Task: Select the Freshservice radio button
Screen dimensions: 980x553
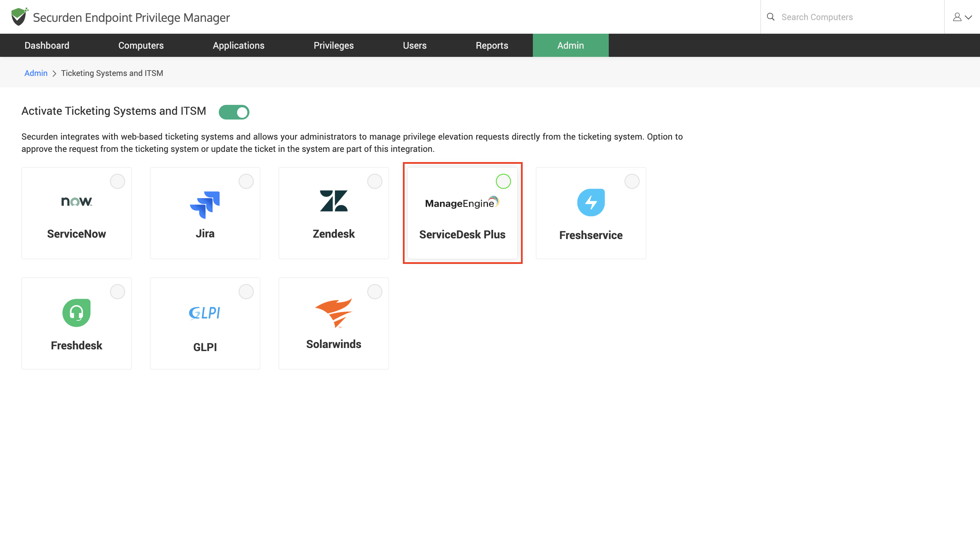Action: (632, 181)
